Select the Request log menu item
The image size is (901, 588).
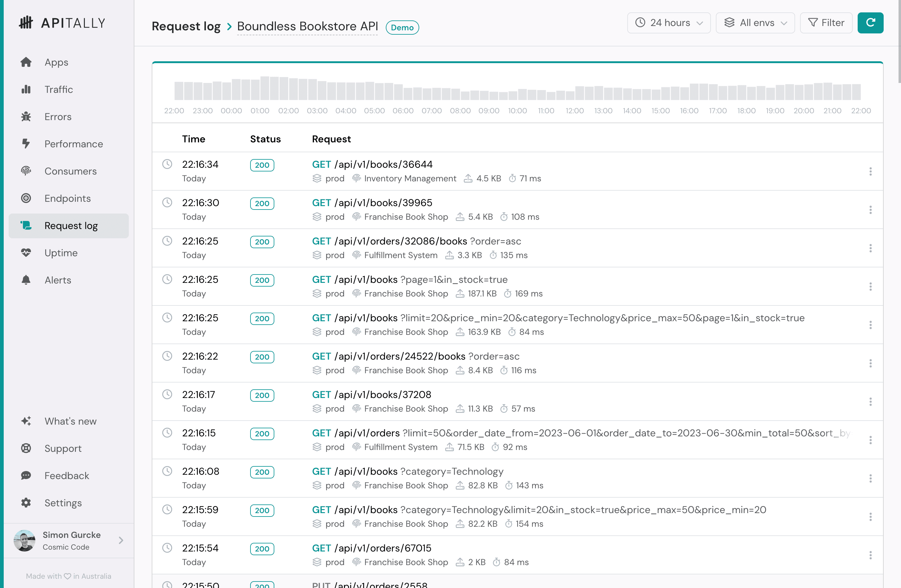71,225
